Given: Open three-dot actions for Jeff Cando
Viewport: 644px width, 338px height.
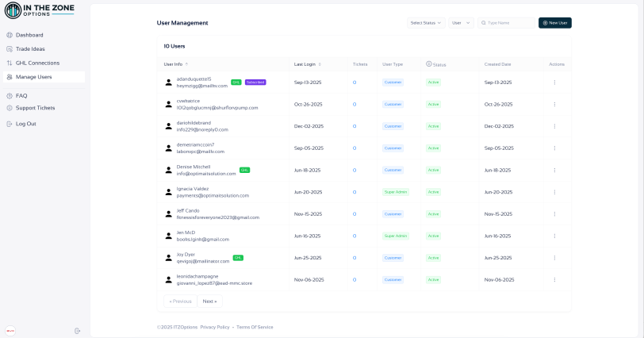Looking at the screenshot, I should 554,214.
